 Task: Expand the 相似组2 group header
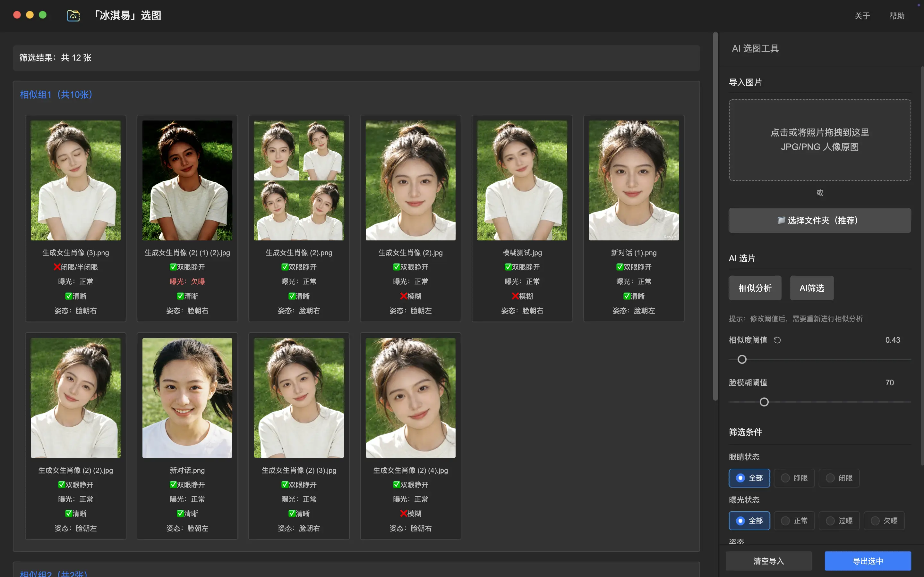[x=54, y=573]
